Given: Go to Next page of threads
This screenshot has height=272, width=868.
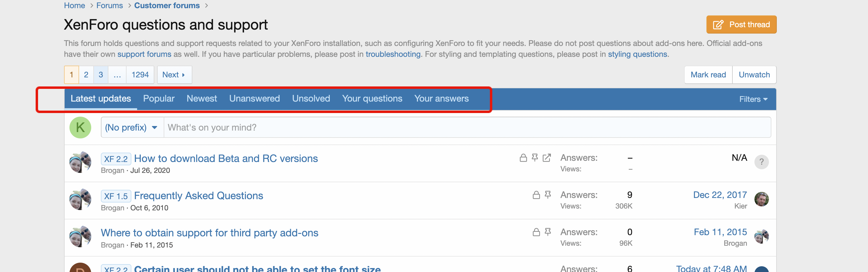Looking at the screenshot, I should click(x=174, y=75).
